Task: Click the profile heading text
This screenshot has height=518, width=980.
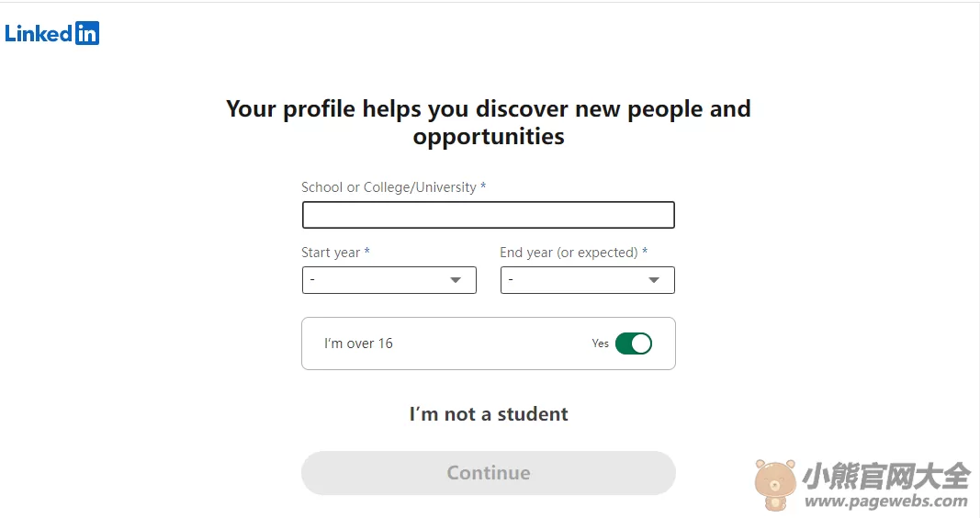Action: pyautogui.click(x=488, y=122)
